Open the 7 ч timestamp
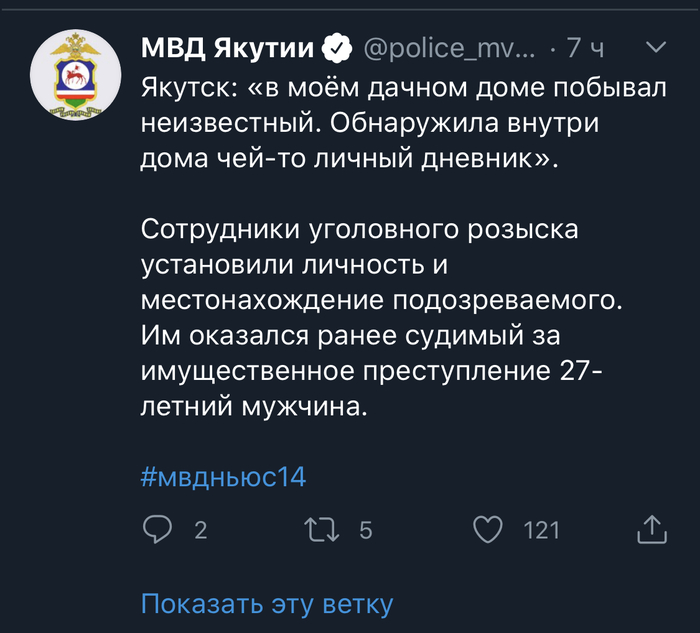The height and width of the screenshot is (633, 700). point(585,48)
